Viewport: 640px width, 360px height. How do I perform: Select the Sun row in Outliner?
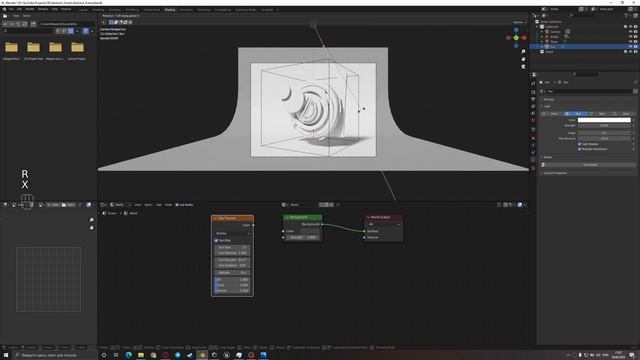pos(584,47)
